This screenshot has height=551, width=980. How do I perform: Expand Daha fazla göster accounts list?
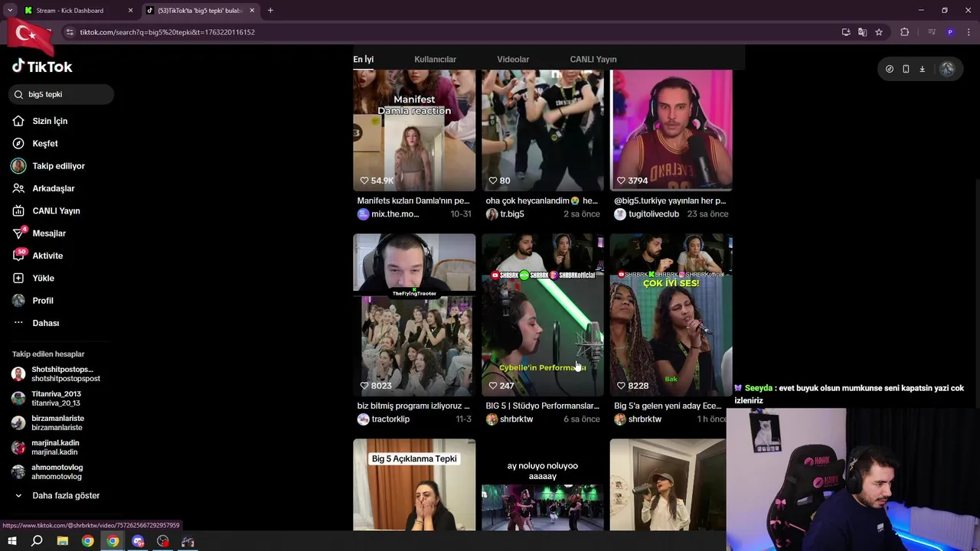57,496
